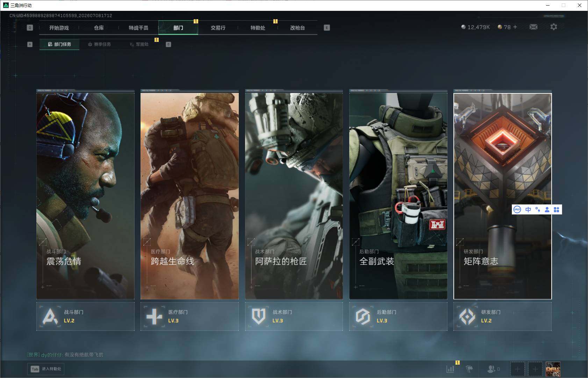Open the mail envelope icon

pos(533,27)
